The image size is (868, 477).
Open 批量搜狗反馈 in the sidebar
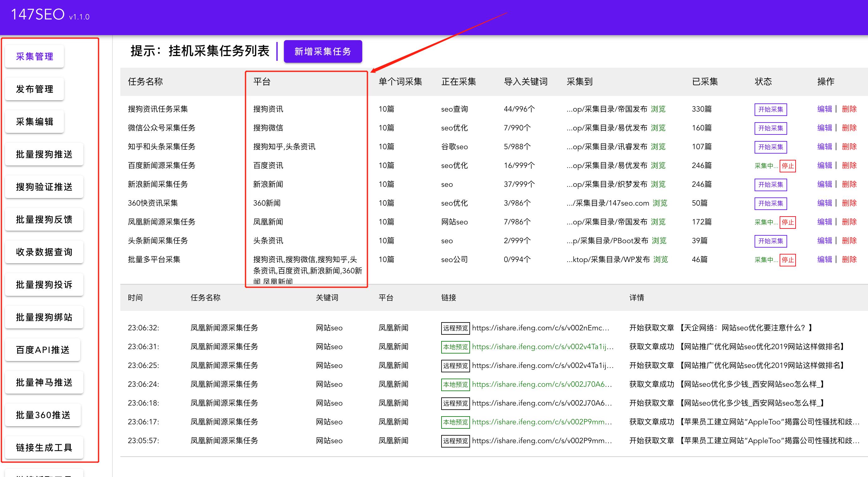(44, 219)
